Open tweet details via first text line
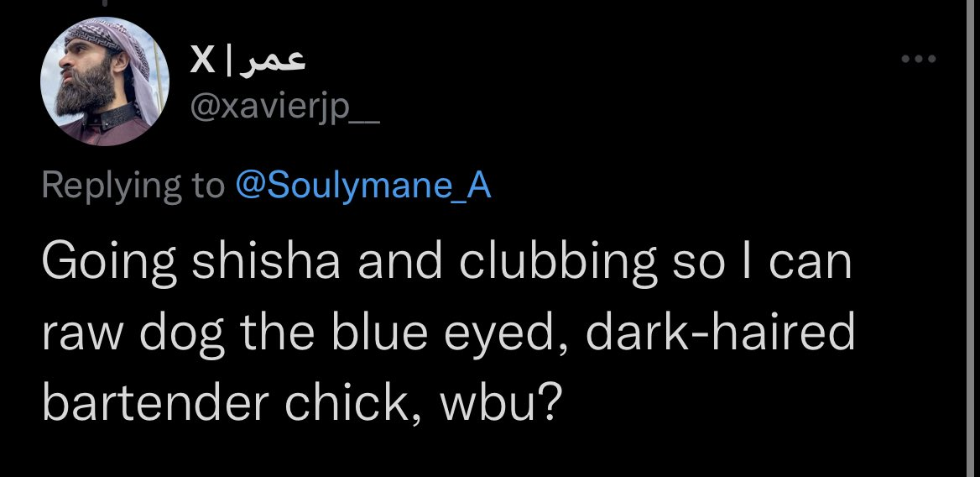This screenshot has height=477, width=980. coord(447,261)
